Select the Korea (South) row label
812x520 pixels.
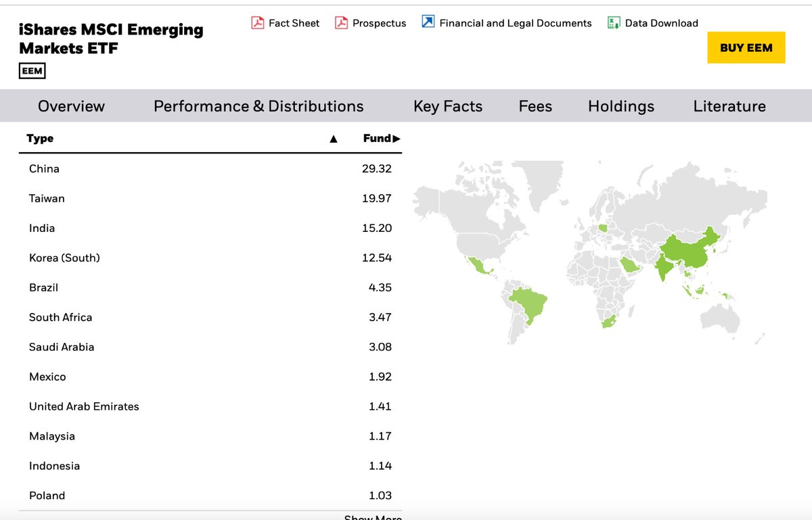pyautogui.click(x=64, y=258)
